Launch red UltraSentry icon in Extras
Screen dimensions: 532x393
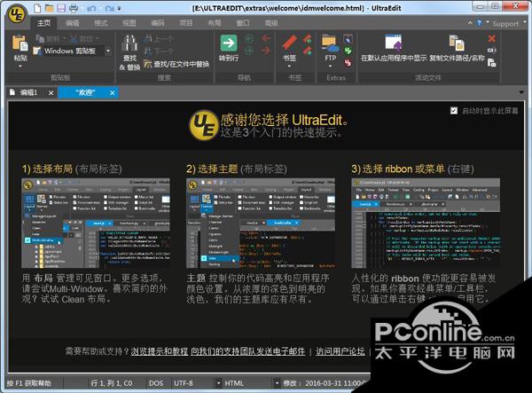click(x=348, y=63)
